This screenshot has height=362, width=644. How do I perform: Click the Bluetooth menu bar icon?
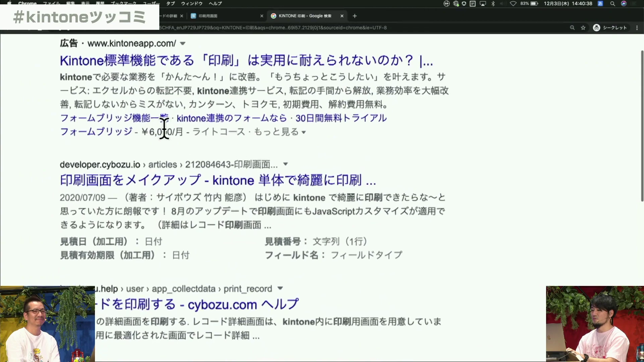(x=493, y=4)
